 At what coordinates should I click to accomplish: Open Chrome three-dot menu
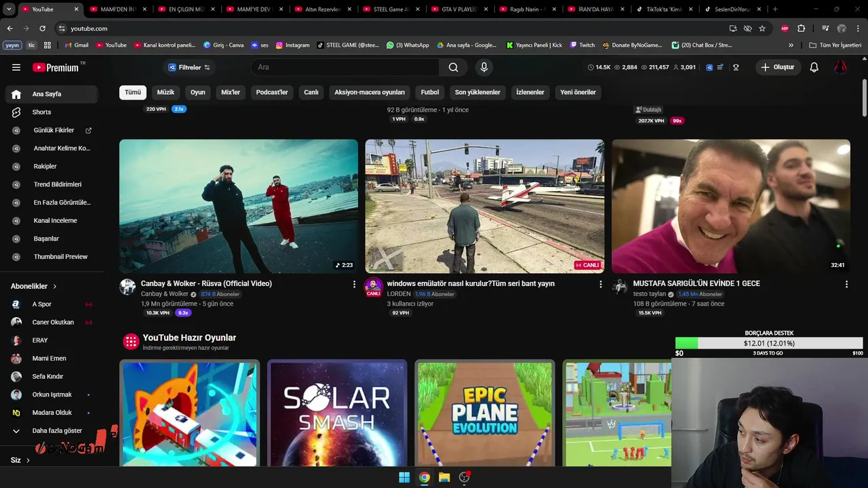click(x=858, y=28)
